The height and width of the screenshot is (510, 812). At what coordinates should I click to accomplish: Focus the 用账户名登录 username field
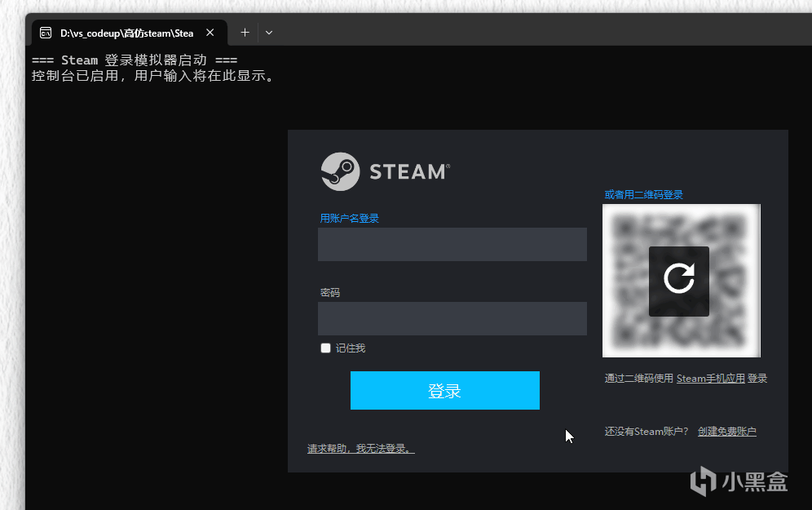[x=452, y=245]
